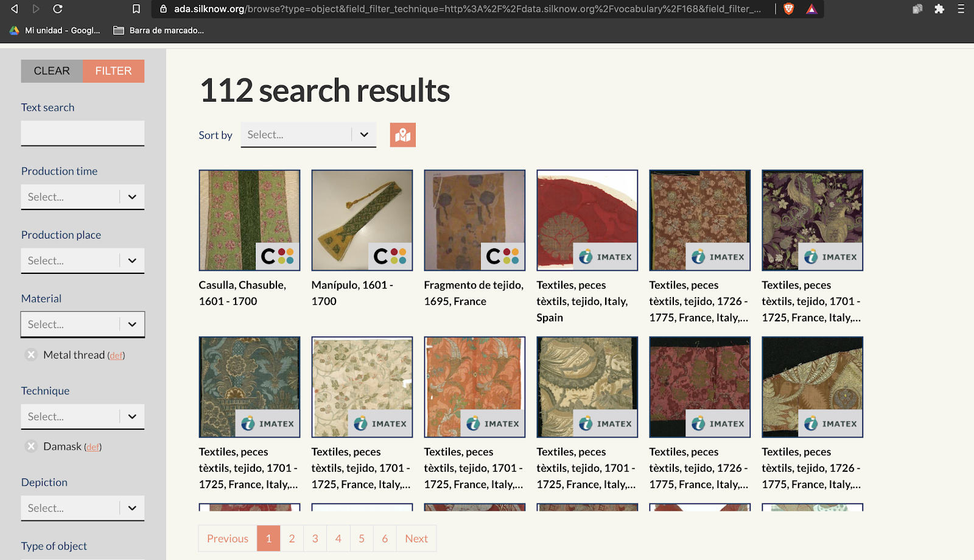This screenshot has width=974, height=560.
Task: Go to pagination page 6
Action: (385, 538)
